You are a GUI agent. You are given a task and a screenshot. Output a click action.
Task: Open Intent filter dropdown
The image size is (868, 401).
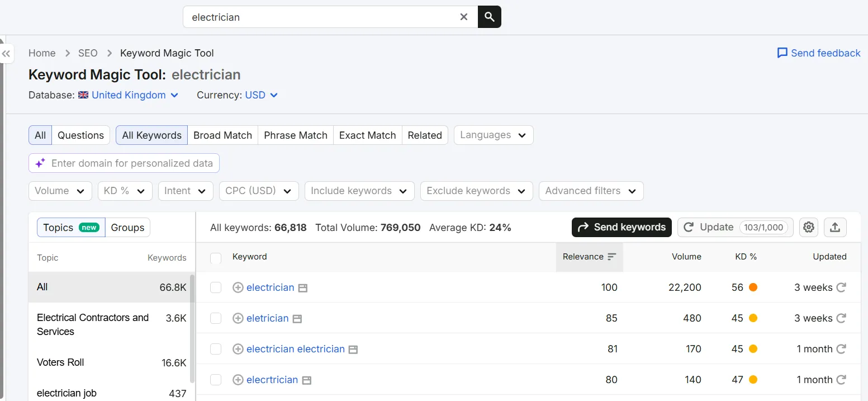click(x=186, y=191)
